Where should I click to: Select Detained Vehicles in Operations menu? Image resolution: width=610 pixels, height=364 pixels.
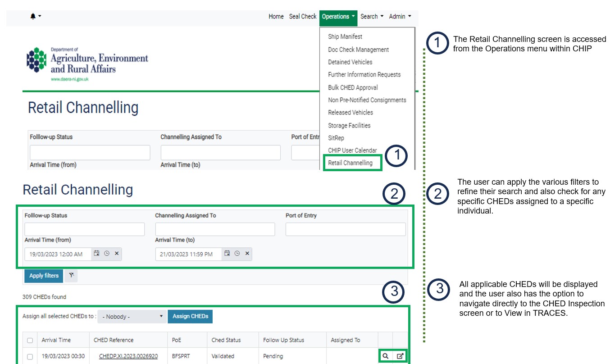(x=350, y=62)
